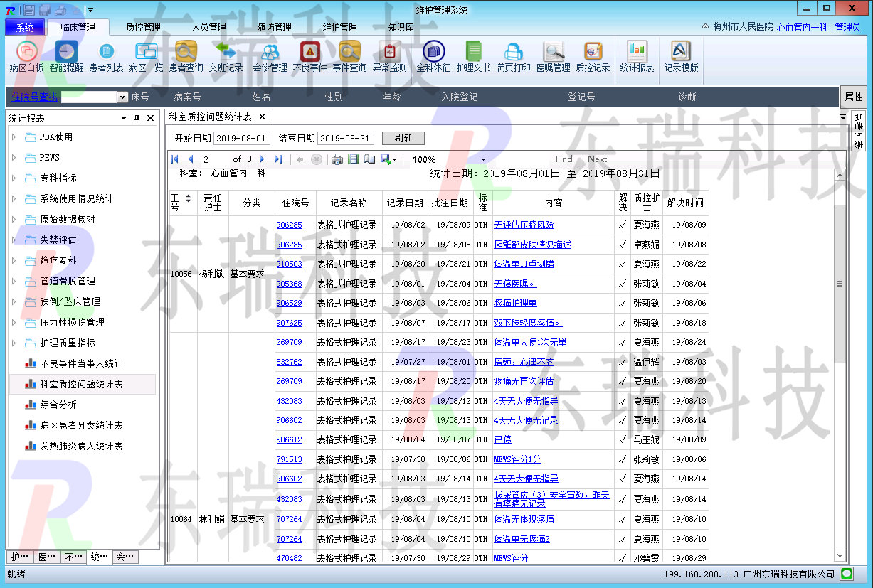The width and height of the screenshot is (873, 588).
Task: Open 异常监测 abnormal monitoring
Action: pyautogui.click(x=389, y=57)
